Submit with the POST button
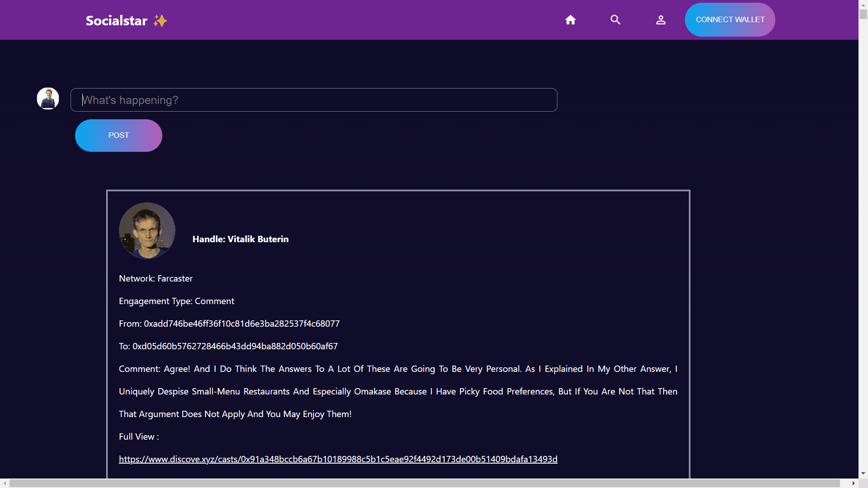 (x=118, y=136)
